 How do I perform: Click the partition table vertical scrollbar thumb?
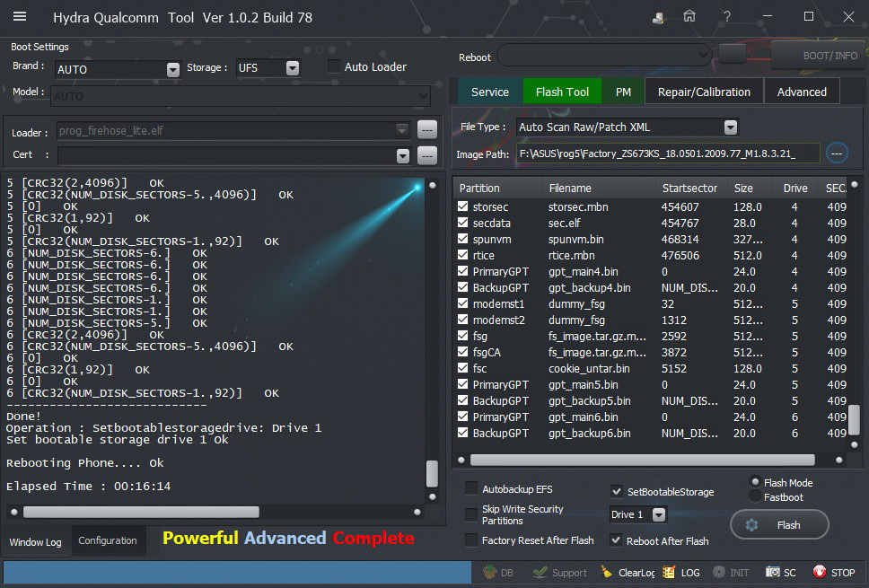(854, 420)
